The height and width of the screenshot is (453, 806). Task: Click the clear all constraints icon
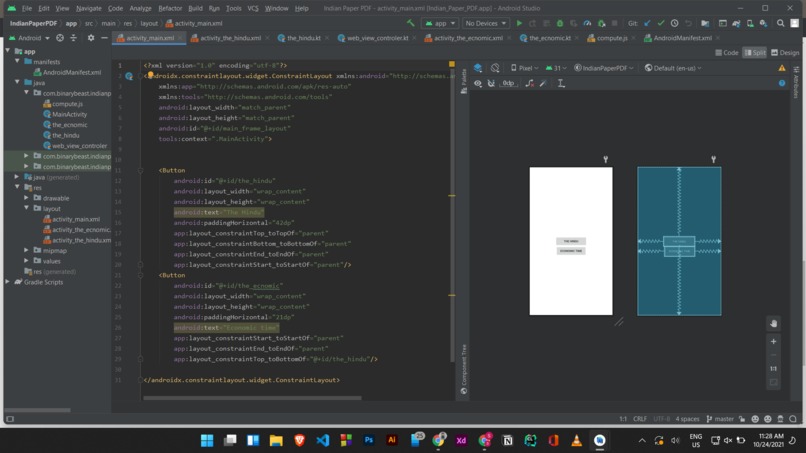(529, 83)
